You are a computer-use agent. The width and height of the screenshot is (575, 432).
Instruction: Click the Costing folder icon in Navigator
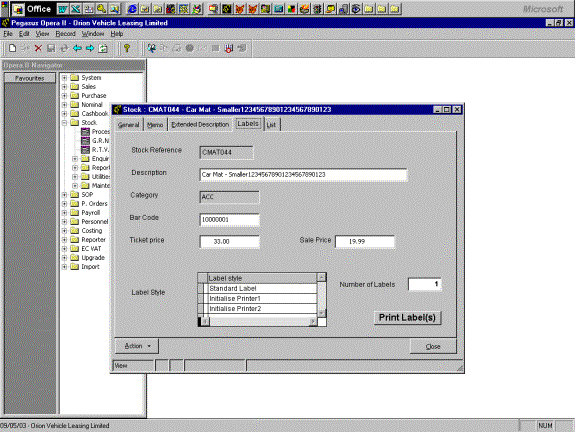click(74, 230)
